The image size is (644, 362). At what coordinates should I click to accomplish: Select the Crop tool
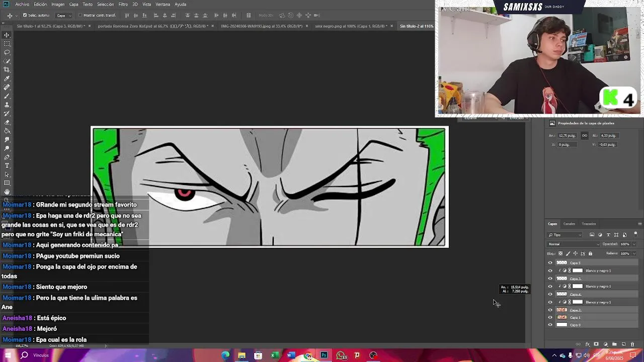7,70
